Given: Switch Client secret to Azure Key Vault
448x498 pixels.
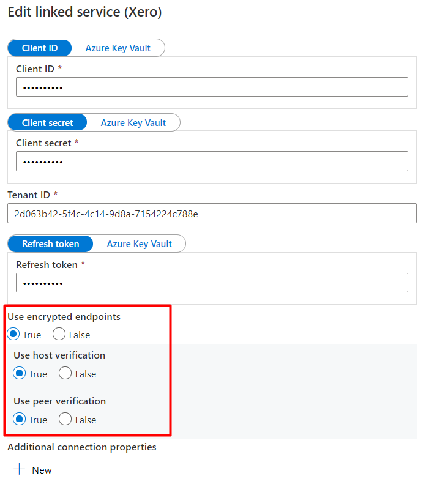Looking at the screenshot, I should point(133,122).
